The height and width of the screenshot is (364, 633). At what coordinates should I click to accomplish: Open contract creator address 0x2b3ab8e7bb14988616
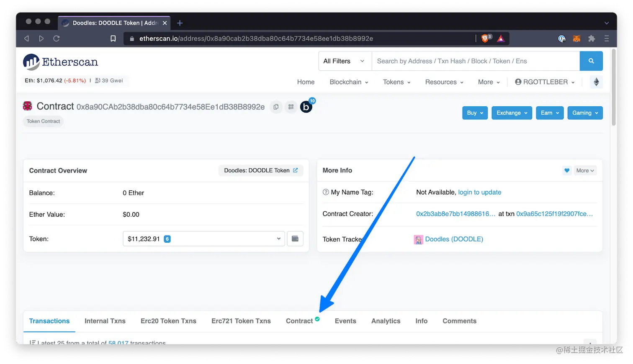pyautogui.click(x=455, y=214)
